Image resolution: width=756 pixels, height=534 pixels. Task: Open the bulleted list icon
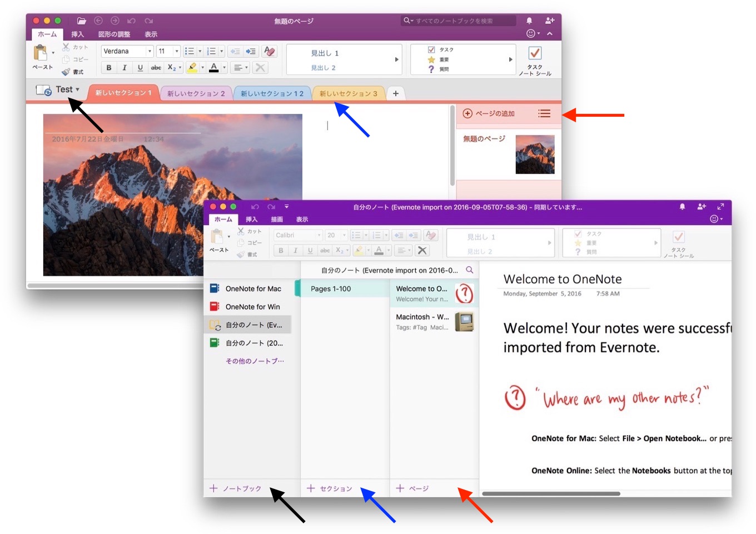(188, 51)
